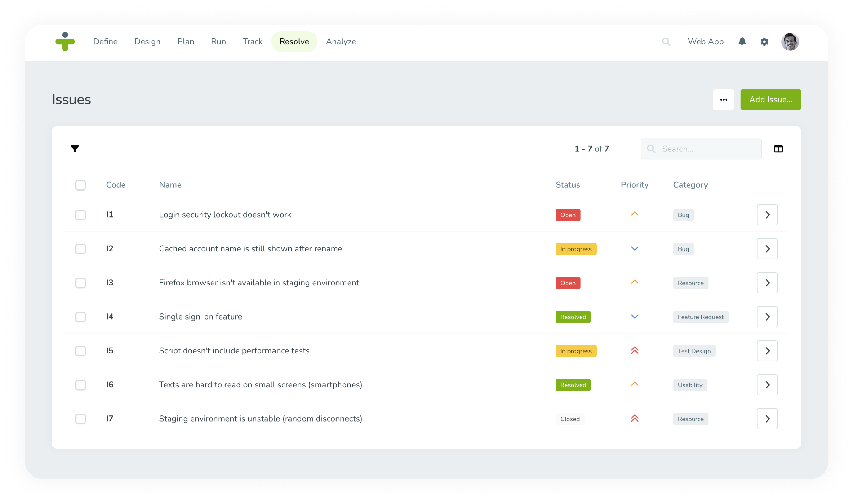Open more options via the ellipsis button
This screenshot has width=853, height=504.
click(x=724, y=100)
